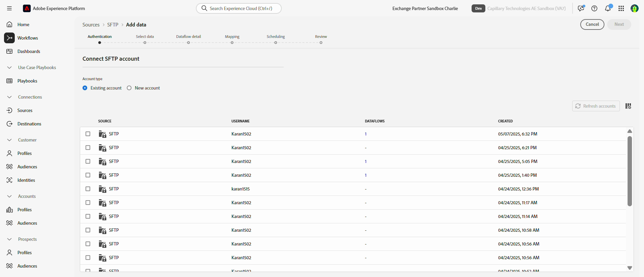Click the SFTP lock icon dated 05/07/2025
Screen dimensions: 644x277
102,134
